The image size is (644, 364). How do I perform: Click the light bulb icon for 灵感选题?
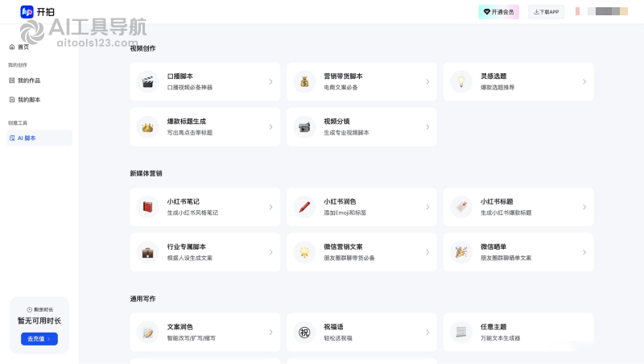[461, 82]
